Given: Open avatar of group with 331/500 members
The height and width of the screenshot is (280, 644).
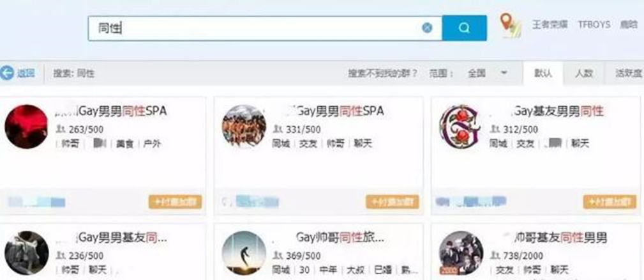Looking at the screenshot, I should pos(244,127).
